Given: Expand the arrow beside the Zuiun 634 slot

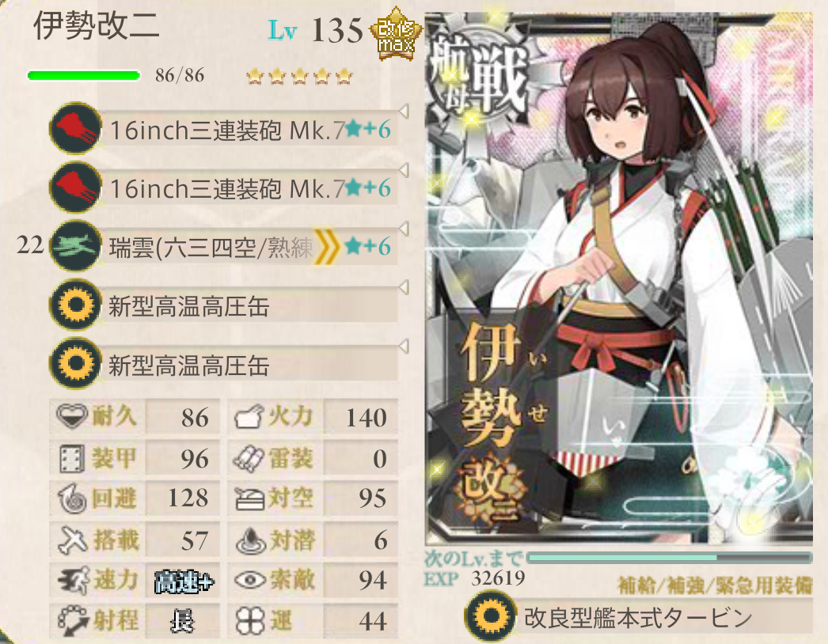Looking at the screenshot, I should pyautogui.click(x=404, y=229).
